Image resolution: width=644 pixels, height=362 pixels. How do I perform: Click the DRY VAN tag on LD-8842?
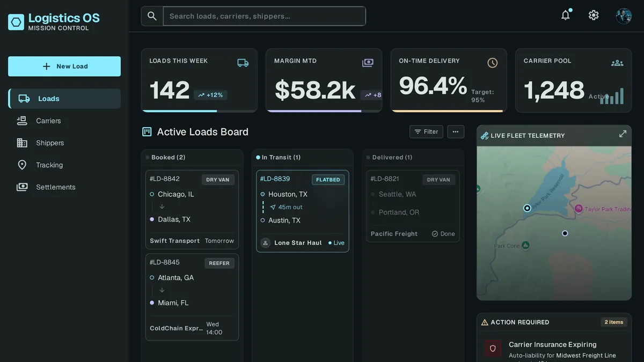(217, 180)
